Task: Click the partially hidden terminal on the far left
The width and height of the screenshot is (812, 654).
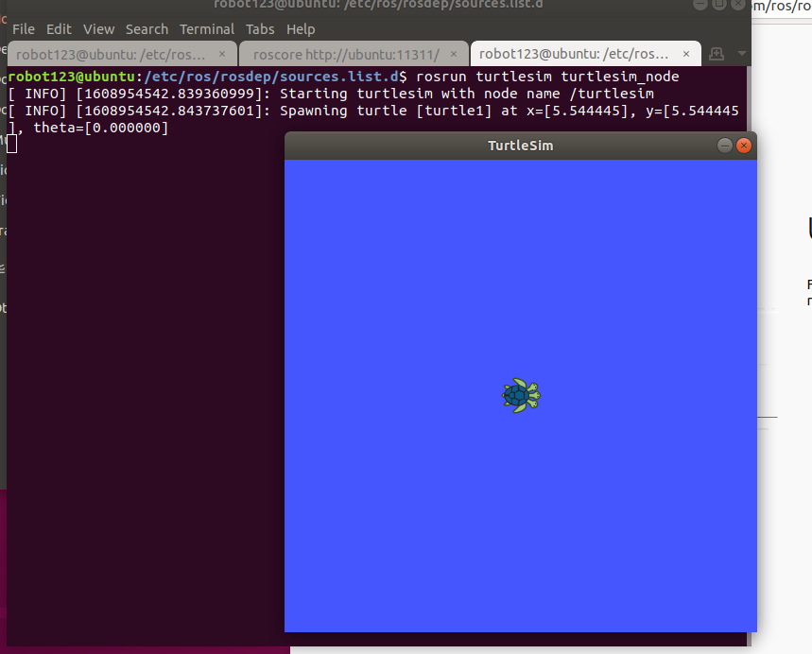Action: (x=4, y=284)
